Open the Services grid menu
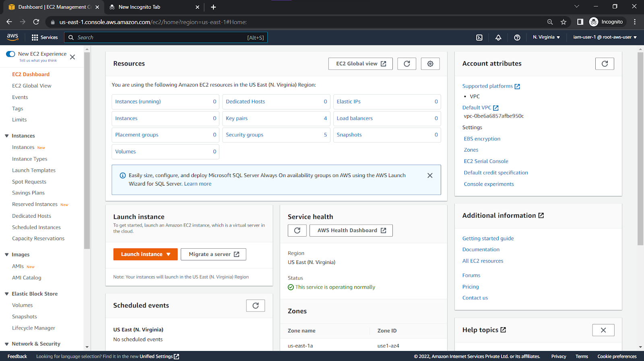This screenshot has width=644, height=361. pyautogui.click(x=45, y=37)
